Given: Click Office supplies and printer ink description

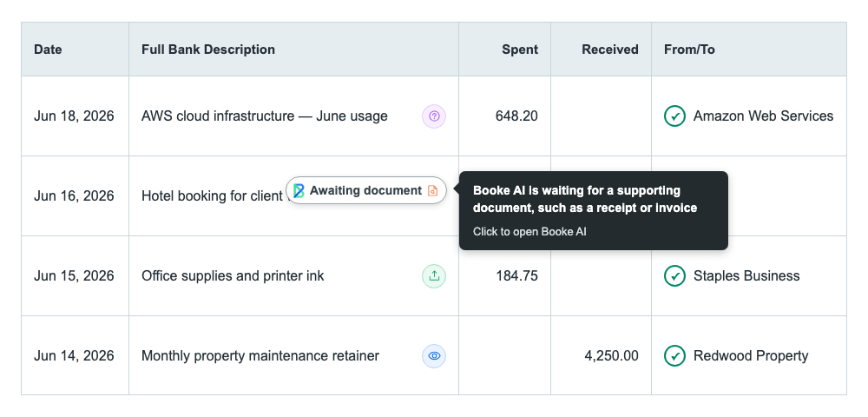Looking at the screenshot, I should point(233,275).
